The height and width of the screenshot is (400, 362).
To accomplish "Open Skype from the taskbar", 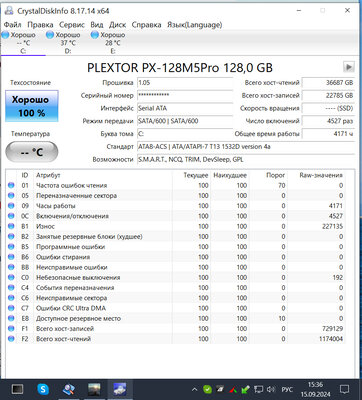I will (43, 389).
